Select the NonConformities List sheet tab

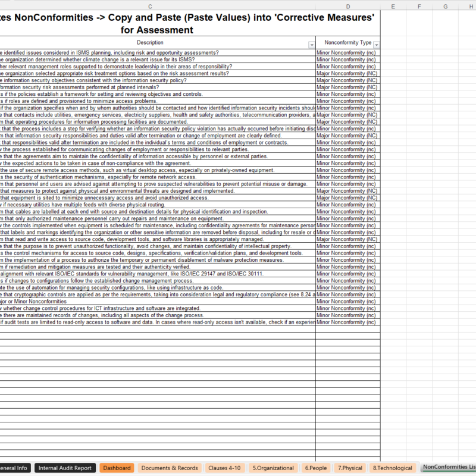pos(449,468)
